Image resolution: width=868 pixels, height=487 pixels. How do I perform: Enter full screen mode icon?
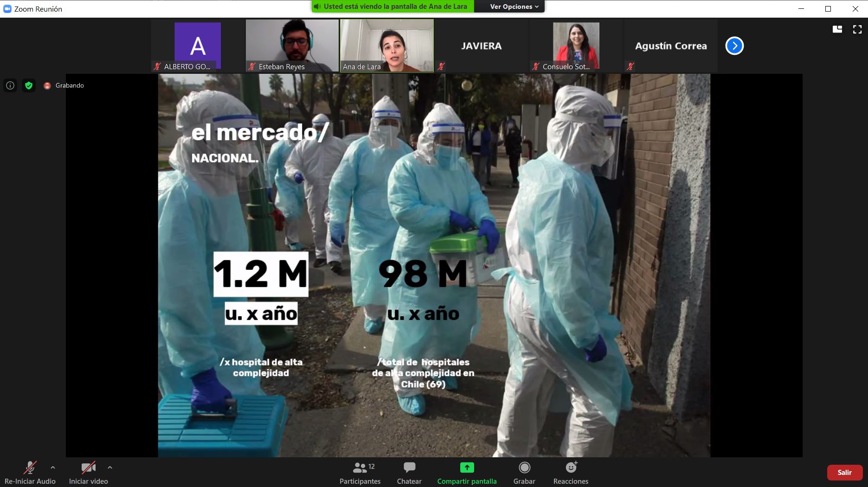coord(857,29)
